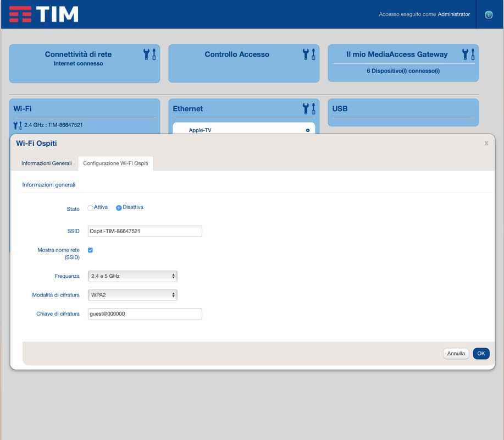Close the Wi-Fi Ospiti dialog
The image size is (504, 440).
click(x=486, y=144)
